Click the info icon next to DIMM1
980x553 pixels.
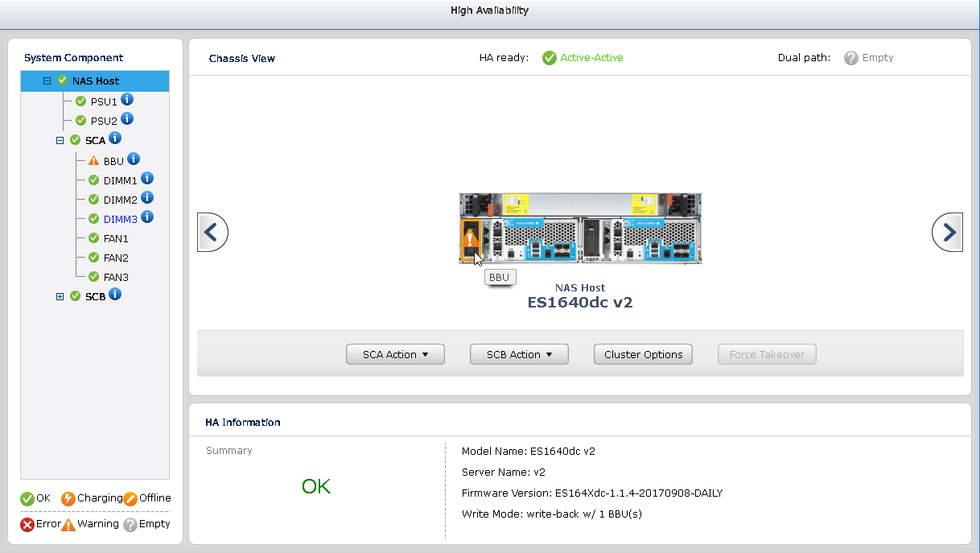click(x=146, y=179)
